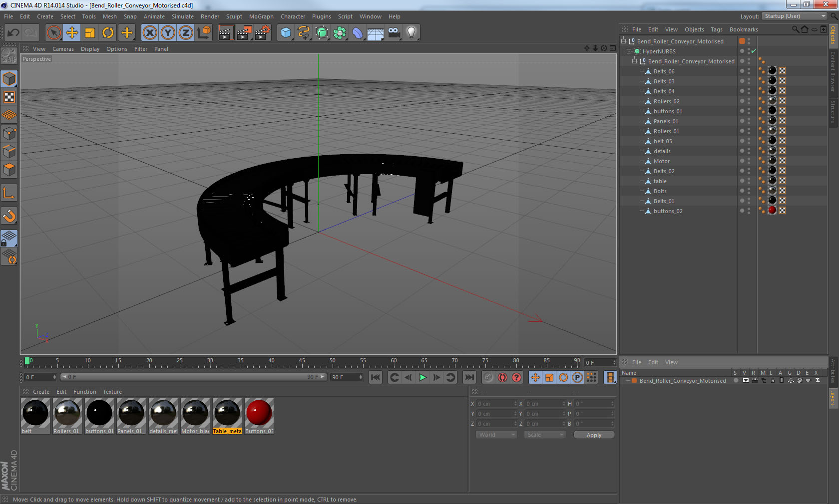The image size is (839, 504).
Task: Add a Floor environment object icon
Action: (376, 33)
